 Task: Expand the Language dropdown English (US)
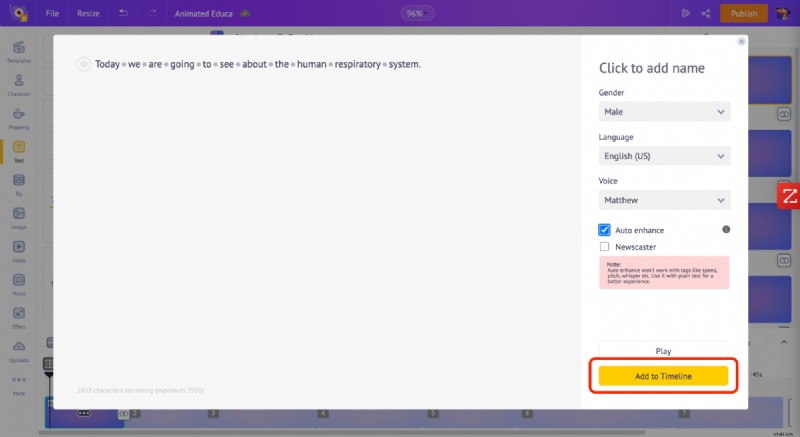pyautogui.click(x=664, y=156)
